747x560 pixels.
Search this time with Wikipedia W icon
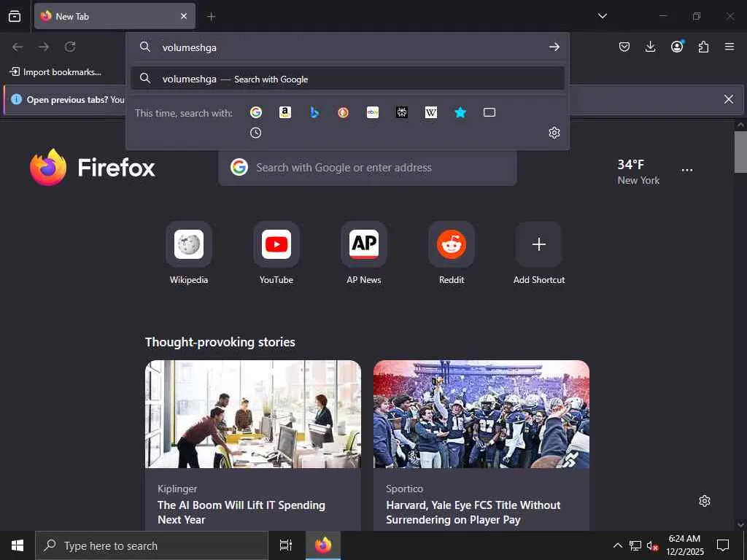[431, 112]
